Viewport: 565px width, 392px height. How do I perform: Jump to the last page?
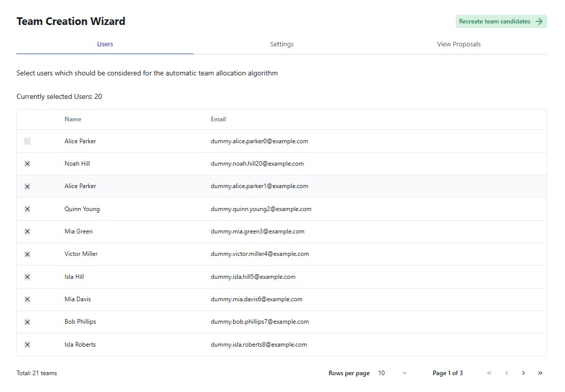click(540, 373)
